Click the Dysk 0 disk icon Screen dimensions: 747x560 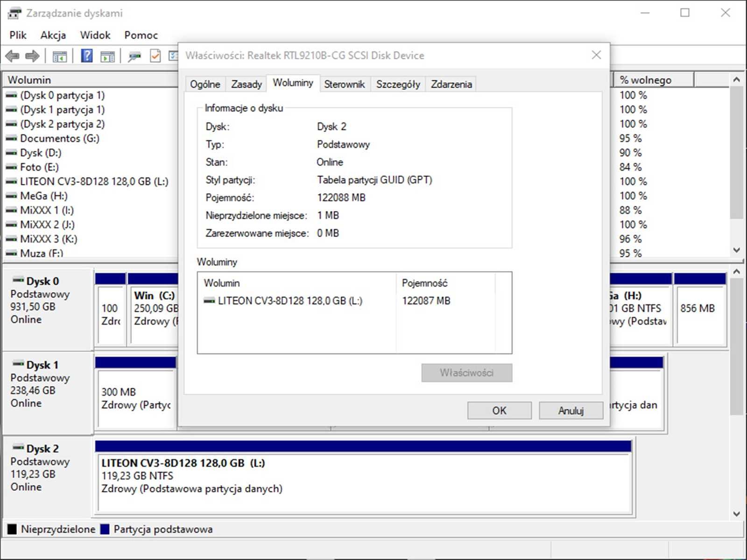click(18, 280)
